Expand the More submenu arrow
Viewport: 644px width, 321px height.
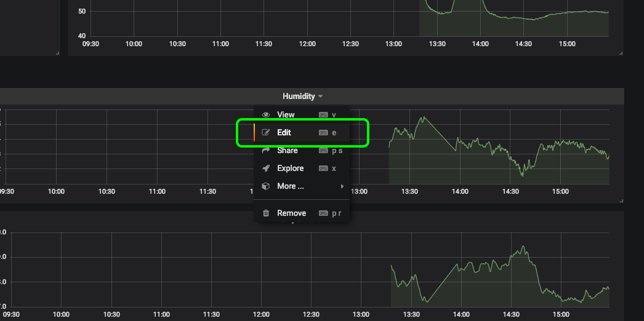click(x=342, y=186)
